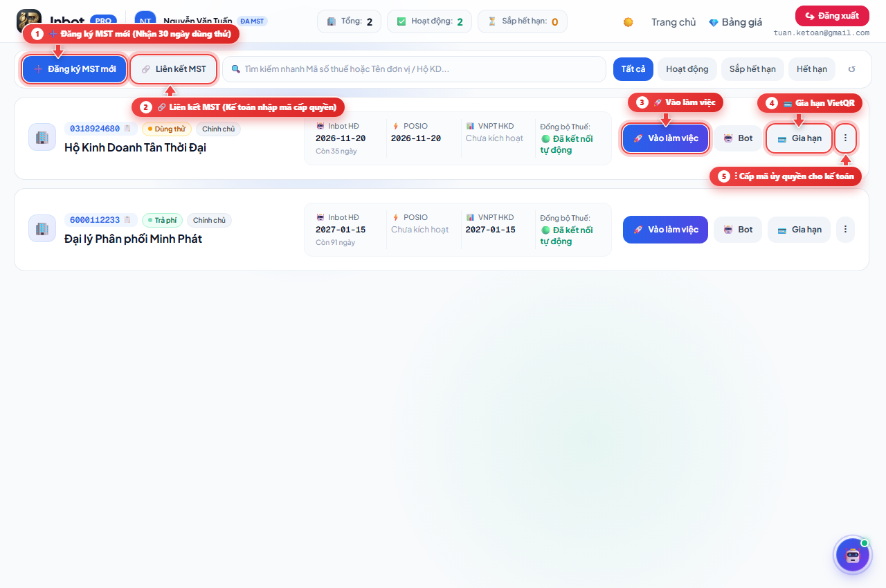Click "Đăng ký MST mới" button
Image resolution: width=886 pixels, height=588 pixels.
coord(75,69)
